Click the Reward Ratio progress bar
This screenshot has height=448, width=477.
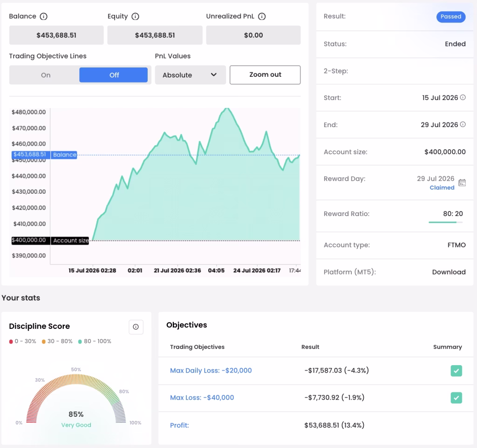[446, 222]
